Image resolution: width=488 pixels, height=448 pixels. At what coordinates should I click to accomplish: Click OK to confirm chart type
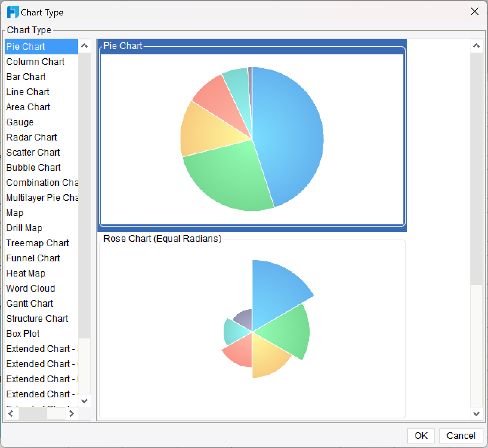[421, 436]
